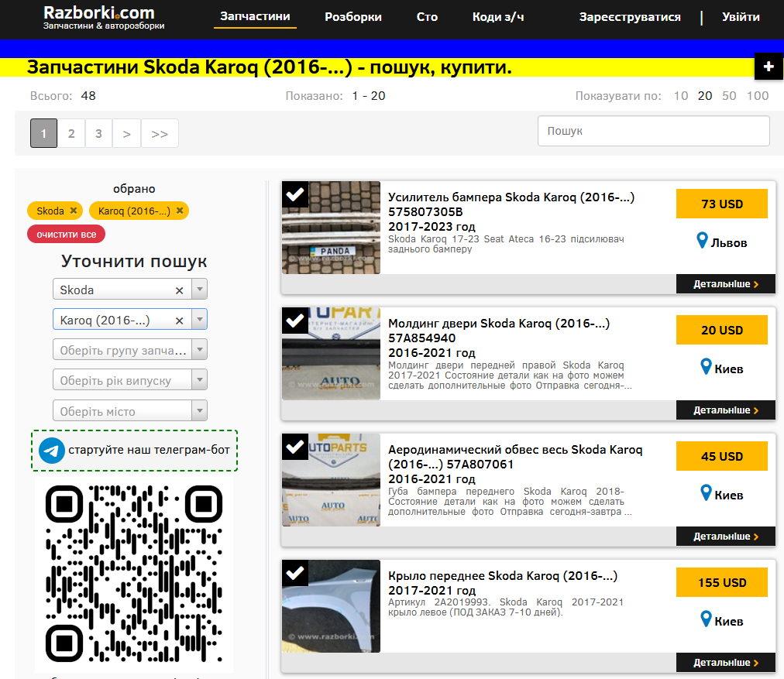
Task: Show 50 items per page
Action: 729,95
